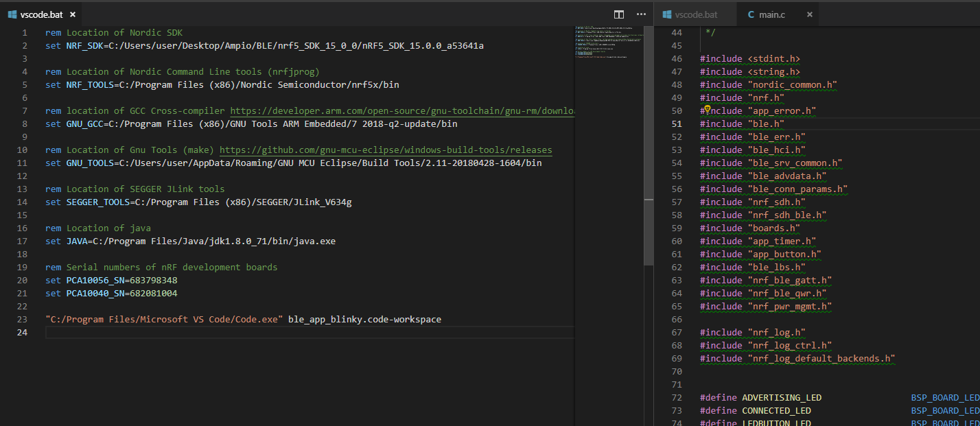
Task: Click the C file icon on main.c tab
Action: [x=751, y=14]
